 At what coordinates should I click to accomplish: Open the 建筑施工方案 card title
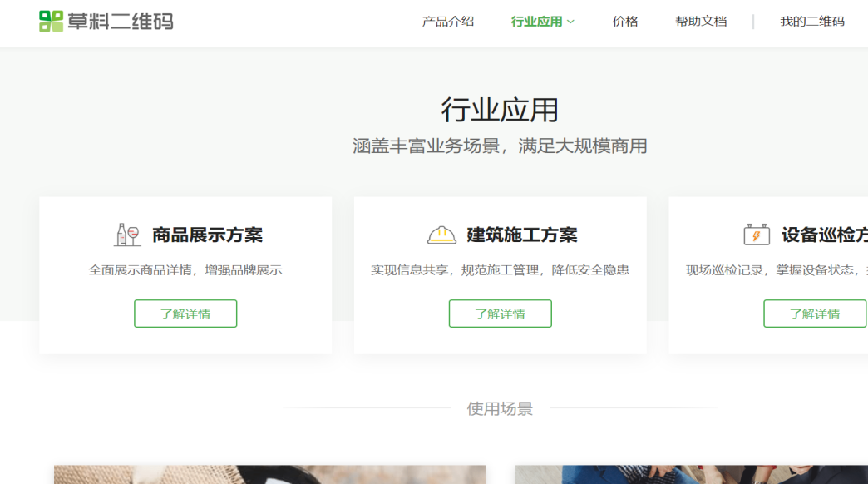(521, 235)
